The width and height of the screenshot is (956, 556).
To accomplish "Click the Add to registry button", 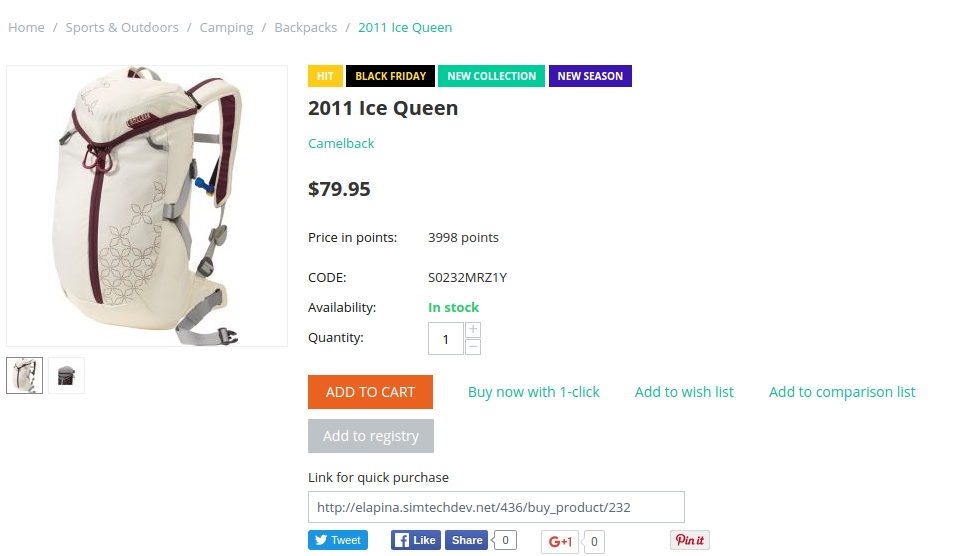I will (x=371, y=436).
